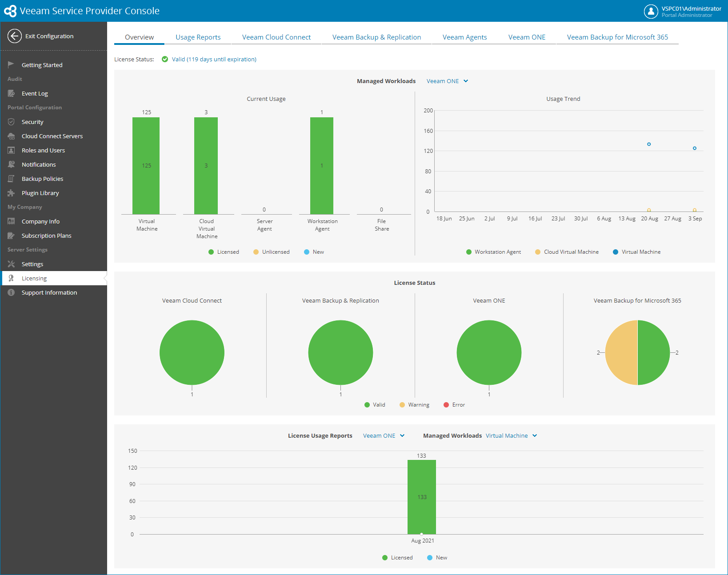Click the Security shield icon
Image resolution: width=728 pixels, height=575 pixels.
pos(11,122)
